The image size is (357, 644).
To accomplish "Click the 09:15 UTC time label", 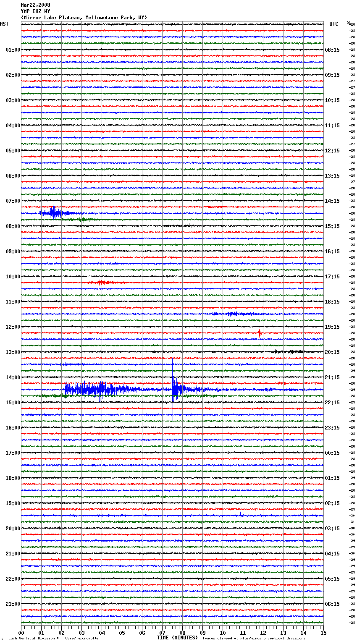I will tap(332, 75).
